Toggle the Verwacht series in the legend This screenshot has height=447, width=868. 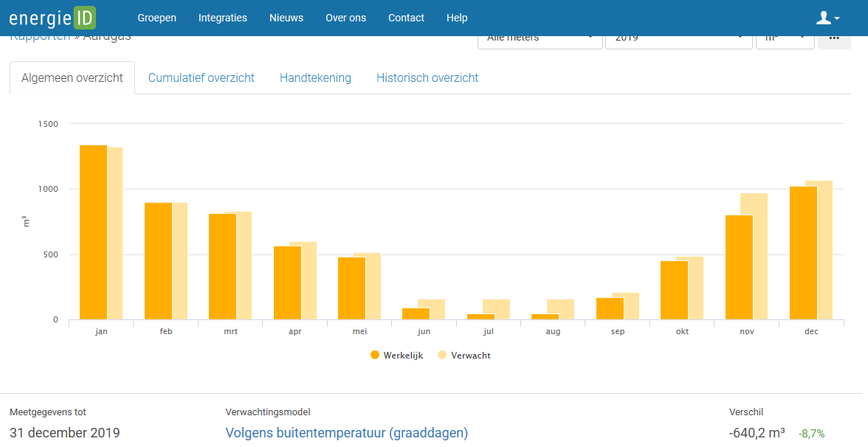(x=464, y=356)
